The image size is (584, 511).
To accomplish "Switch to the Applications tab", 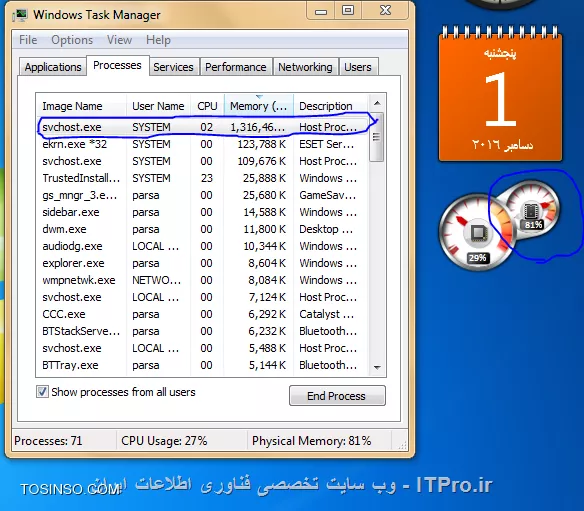I will click(53, 67).
